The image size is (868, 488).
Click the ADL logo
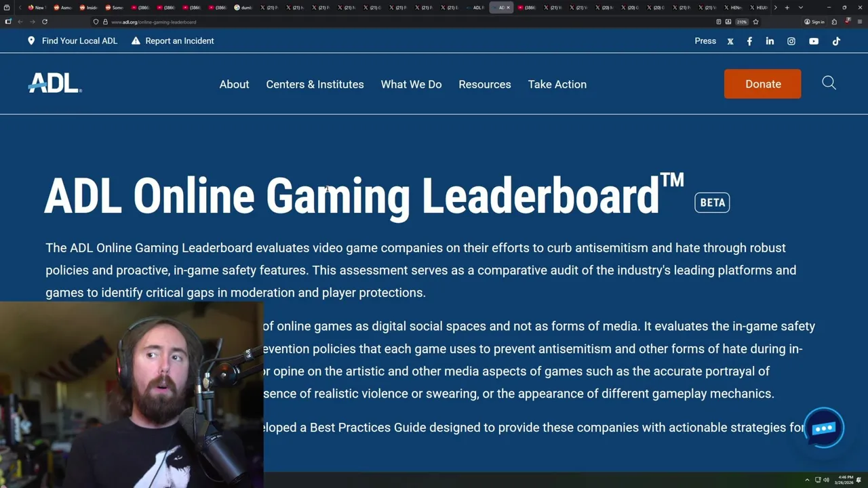click(x=55, y=83)
